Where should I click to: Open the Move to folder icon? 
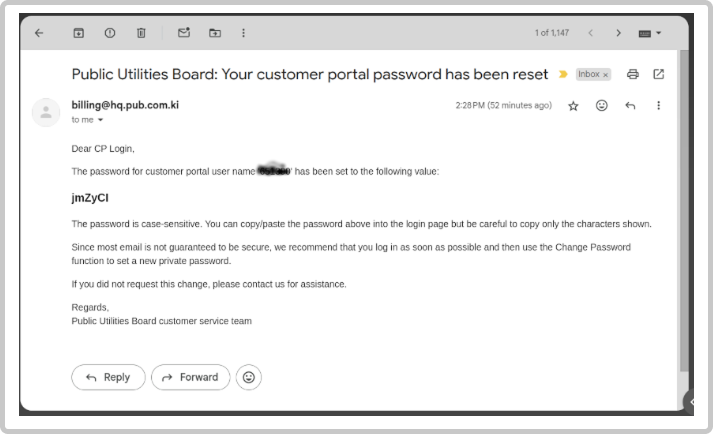tap(215, 33)
